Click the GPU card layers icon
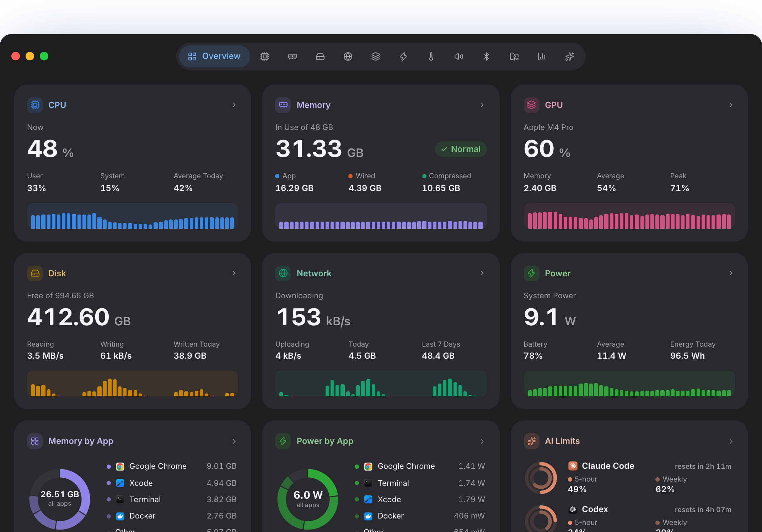762x532 pixels. (x=531, y=105)
